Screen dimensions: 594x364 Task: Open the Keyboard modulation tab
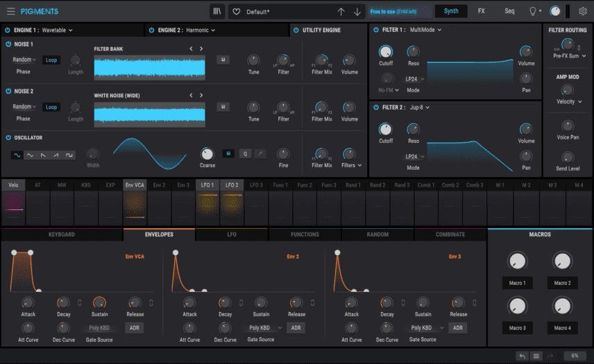(x=62, y=234)
